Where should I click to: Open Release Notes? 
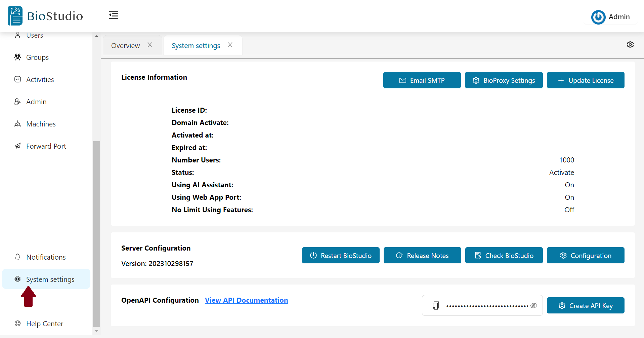coord(422,255)
